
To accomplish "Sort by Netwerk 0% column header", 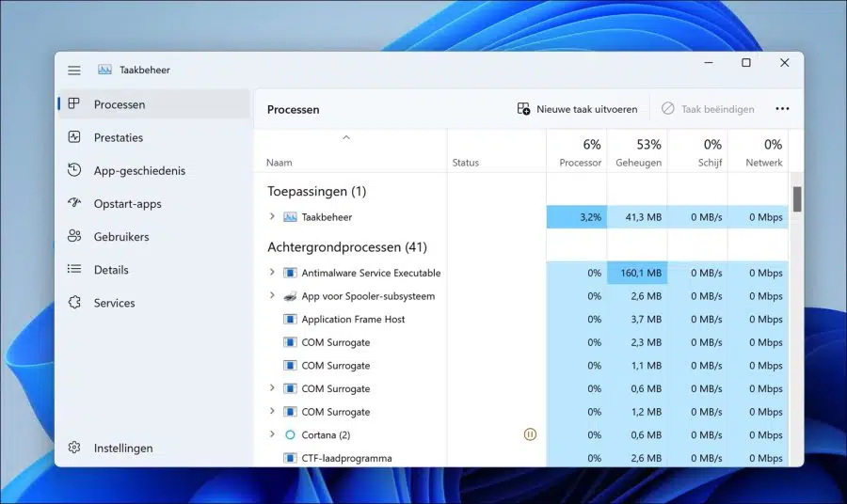I will (758, 151).
